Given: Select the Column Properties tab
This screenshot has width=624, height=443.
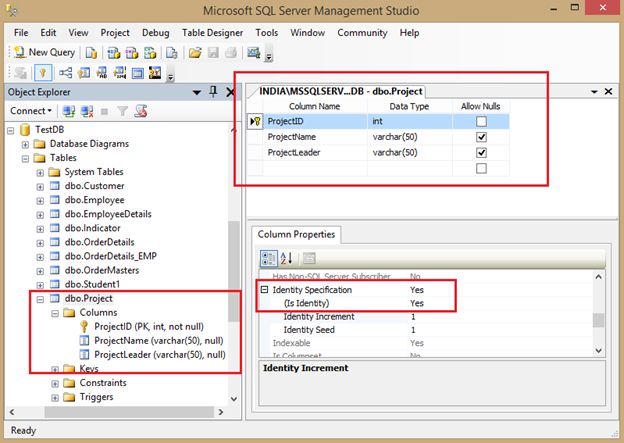Looking at the screenshot, I should (x=296, y=234).
